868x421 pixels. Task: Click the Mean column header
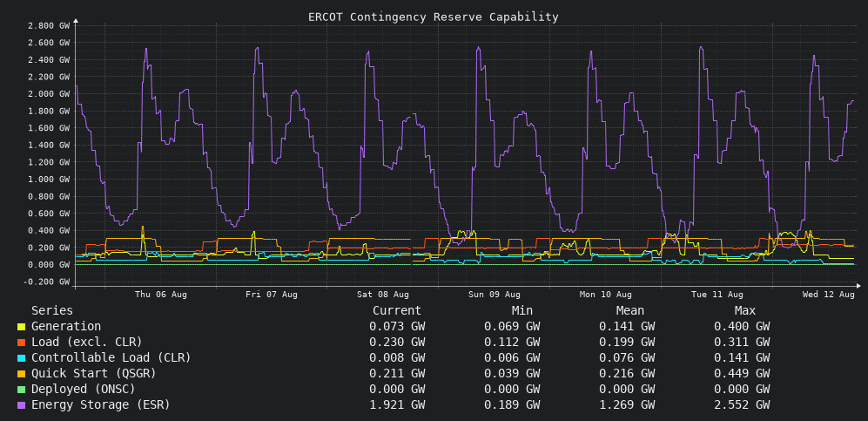click(630, 311)
